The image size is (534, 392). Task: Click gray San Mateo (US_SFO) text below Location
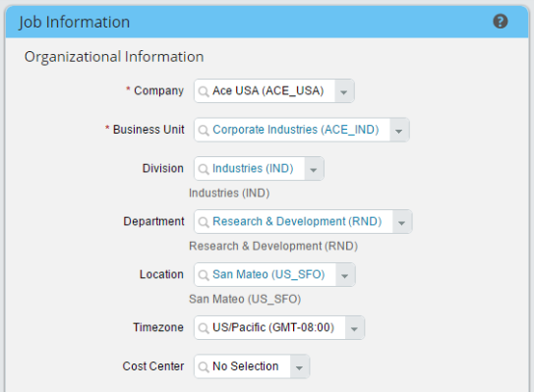tap(245, 300)
